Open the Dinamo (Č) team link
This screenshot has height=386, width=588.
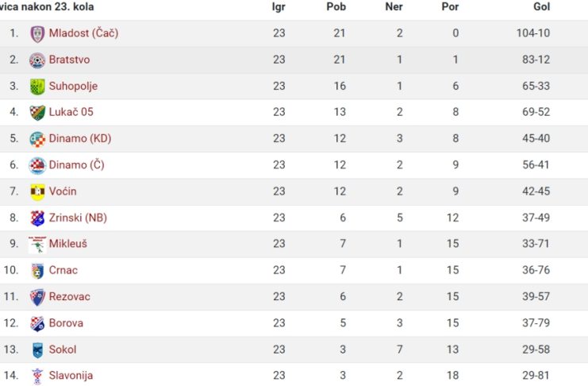tap(76, 165)
